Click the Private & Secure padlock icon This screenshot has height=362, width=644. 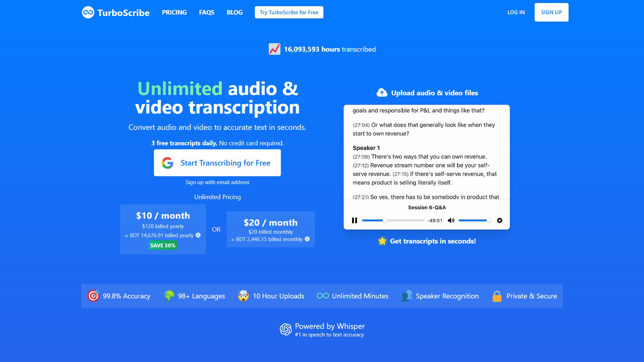click(x=496, y=296)
